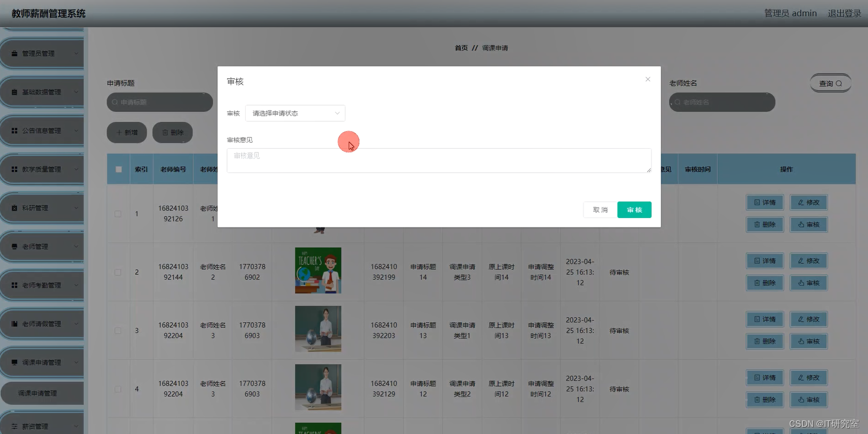Check the checkbox for row 4
This screenshot has width=868, height=434.
coord(118,389)
